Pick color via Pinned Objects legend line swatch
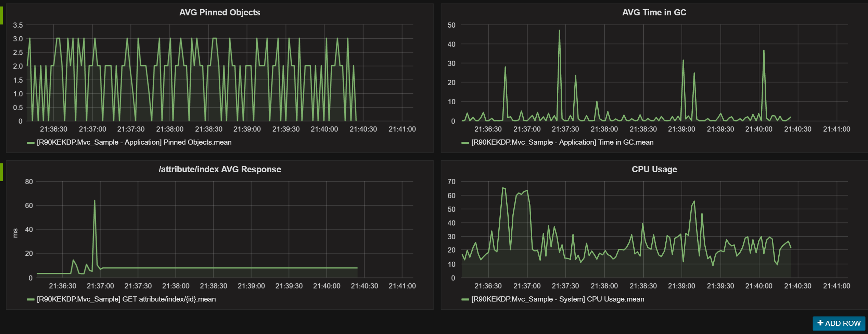This screenshot has height=334, width=868. tap(31, 143)
